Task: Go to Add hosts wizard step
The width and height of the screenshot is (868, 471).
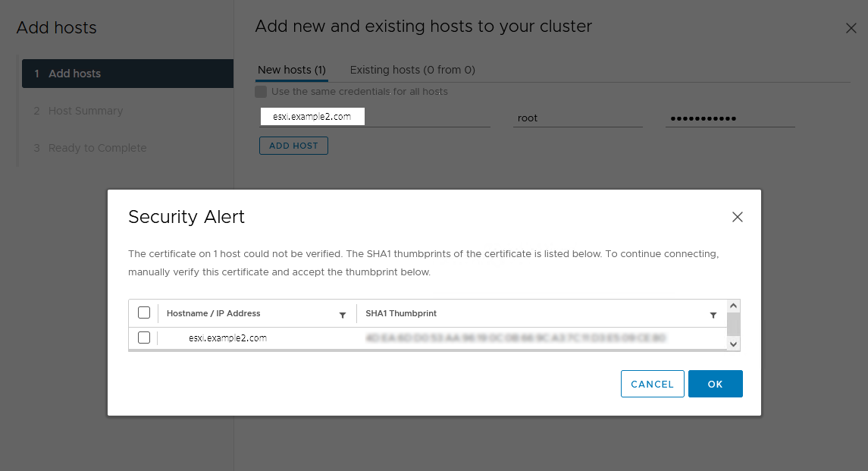Action: pos(127,74)
